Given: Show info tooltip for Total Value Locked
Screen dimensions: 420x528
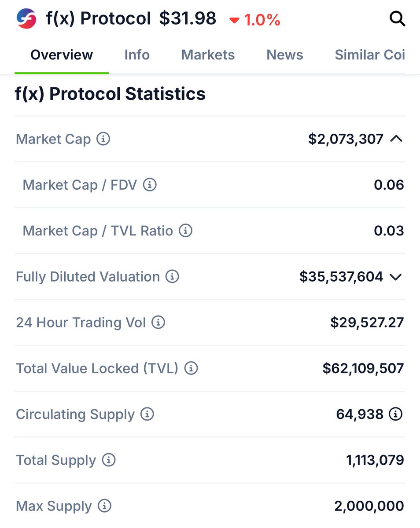Looking at the screenshot, I should click(x=191, y=368).
